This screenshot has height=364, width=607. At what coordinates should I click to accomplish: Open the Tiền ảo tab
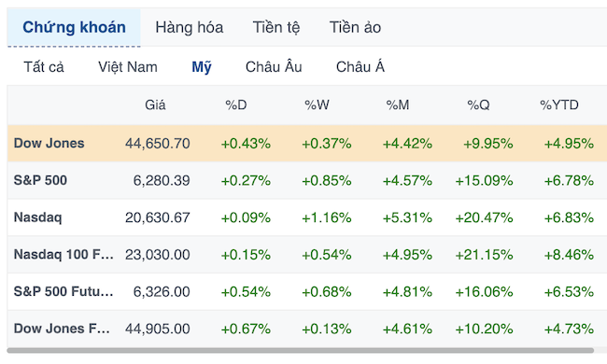click(355, 27)
